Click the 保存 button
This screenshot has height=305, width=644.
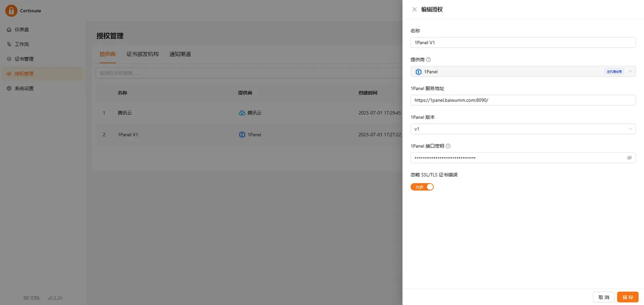click(x=628, y=297)
